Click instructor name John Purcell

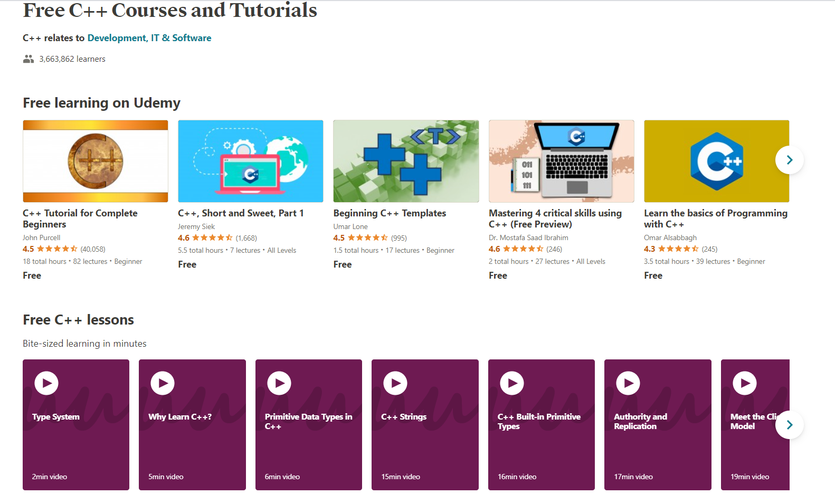tap(42, 238)
